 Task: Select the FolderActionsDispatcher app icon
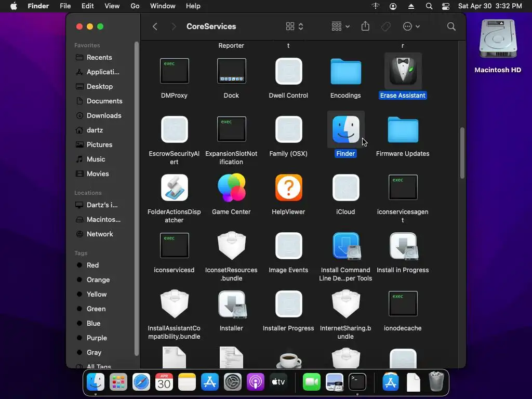coord(175,188)
